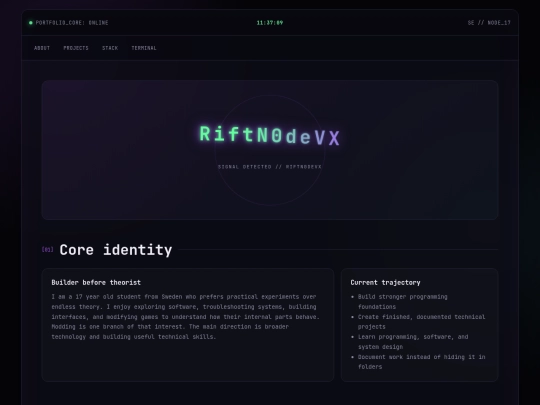The height and width of the screenshot is (405, 540).
Task: Click the SE // NODE_17 label
Action: coord(489,23)
